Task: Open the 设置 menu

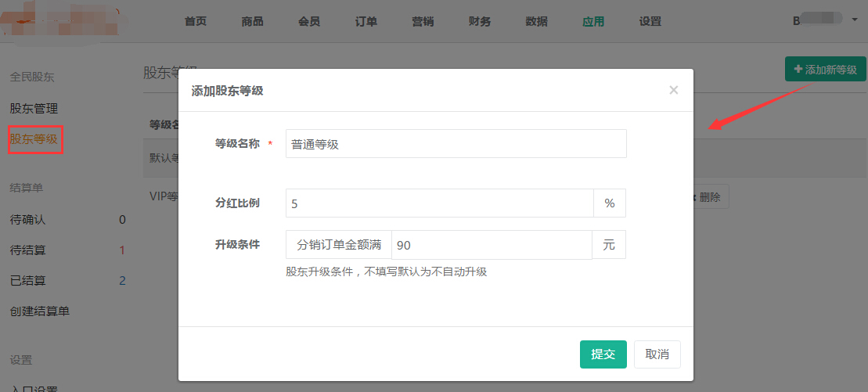Action: [650, 21]
